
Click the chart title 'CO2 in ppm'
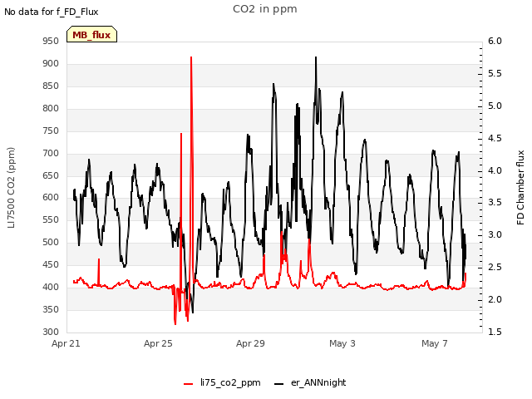(x=265, y=9)
